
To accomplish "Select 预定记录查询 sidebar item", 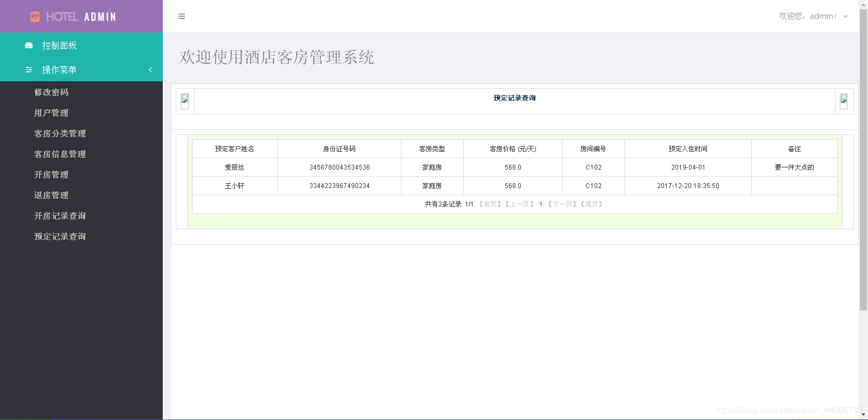I will pyautogui.click(x=60, y=236).
